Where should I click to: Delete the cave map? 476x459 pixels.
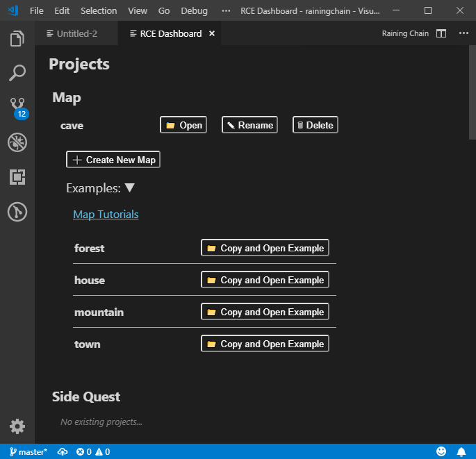coord(315,125)
